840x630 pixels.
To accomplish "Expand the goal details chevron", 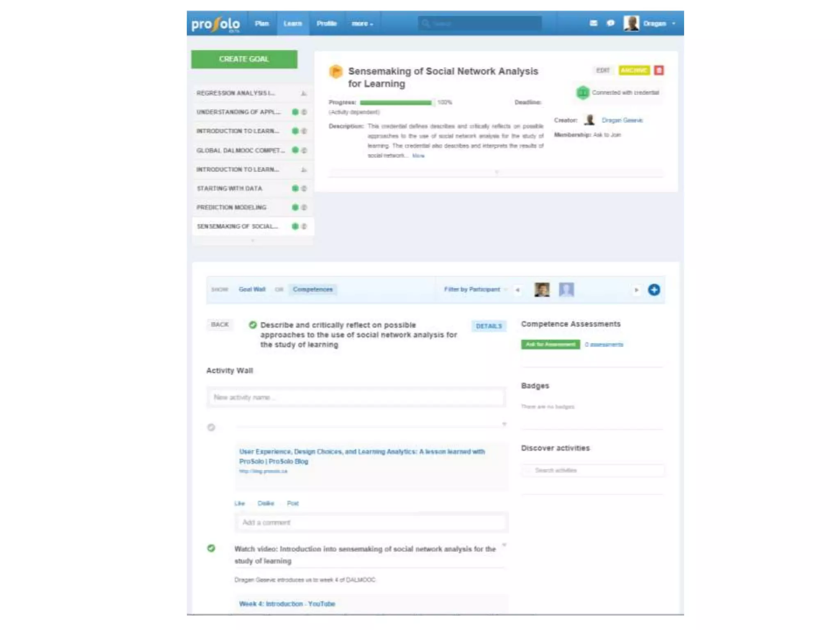I will click(496, 172).
